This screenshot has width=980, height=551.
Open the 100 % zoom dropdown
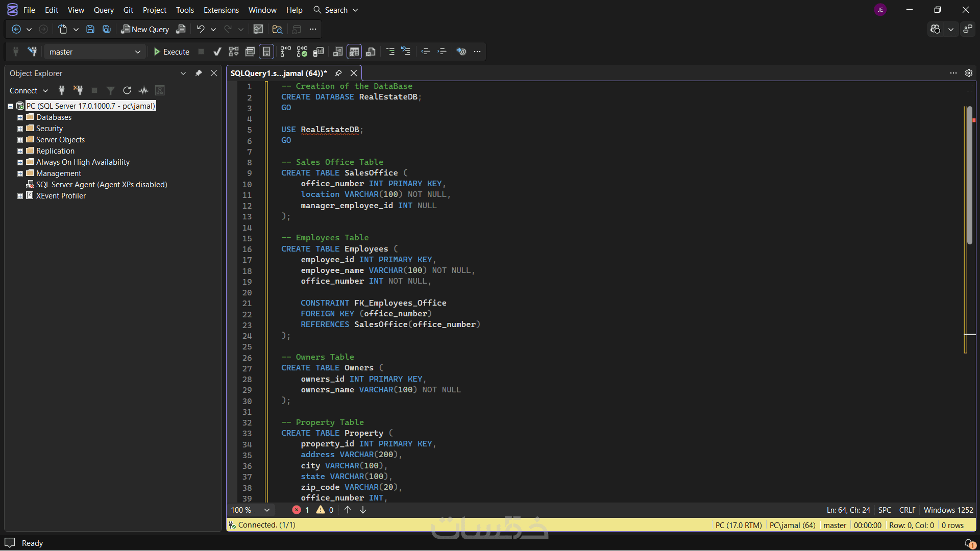266,510
